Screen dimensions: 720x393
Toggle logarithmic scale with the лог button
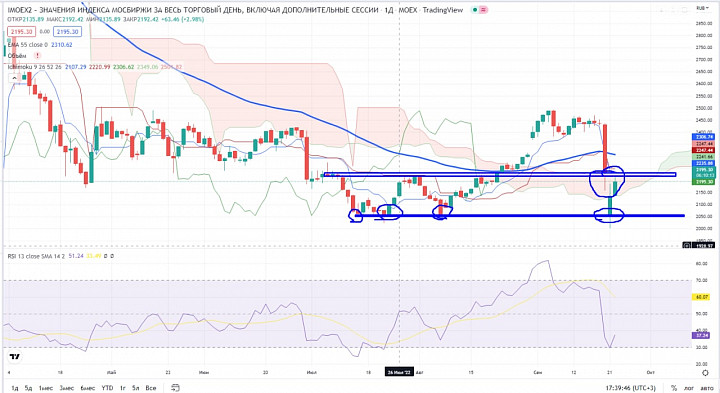click(x=689, y=388)
